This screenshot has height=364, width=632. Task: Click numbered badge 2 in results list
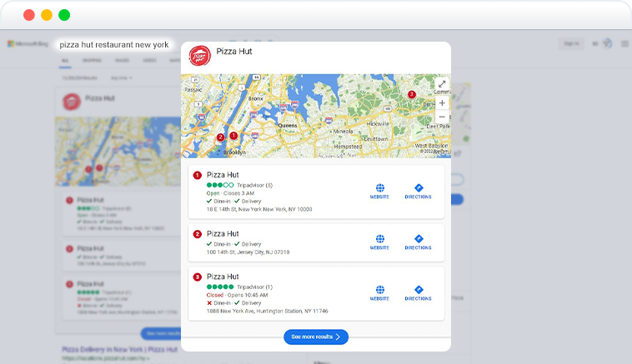pos(197,234)
